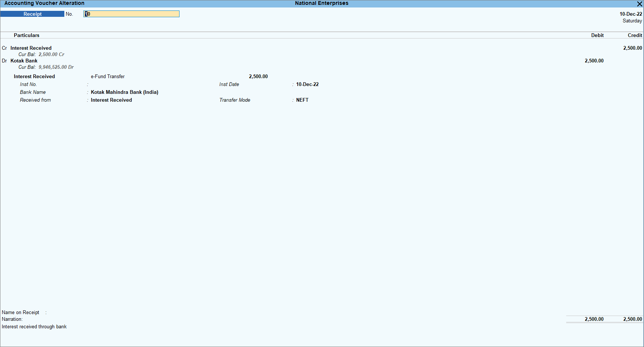This screenshot has width=644, height=347.
Task: Click the Inst Date value 10-Dec-22
Action: point(307,84)
